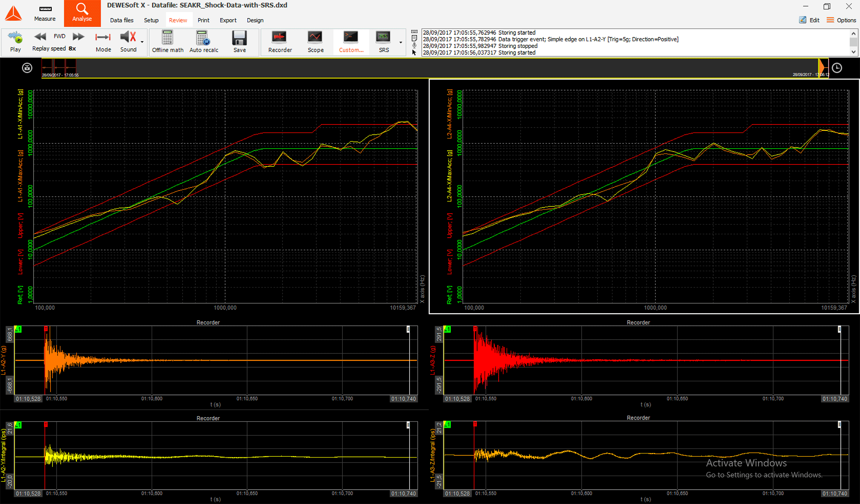Decrease replay speed with rewind arrows
This screenshot has height=504, width=860.
[40, 37]
